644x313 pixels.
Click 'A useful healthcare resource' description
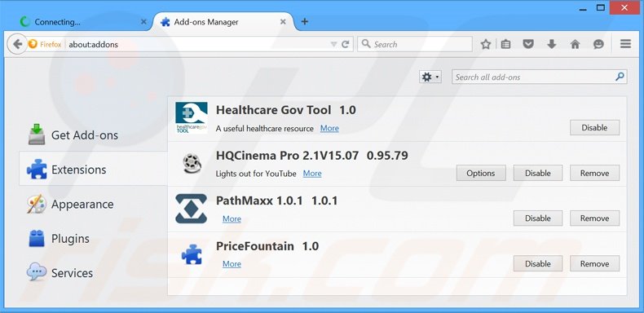[264, 129]
